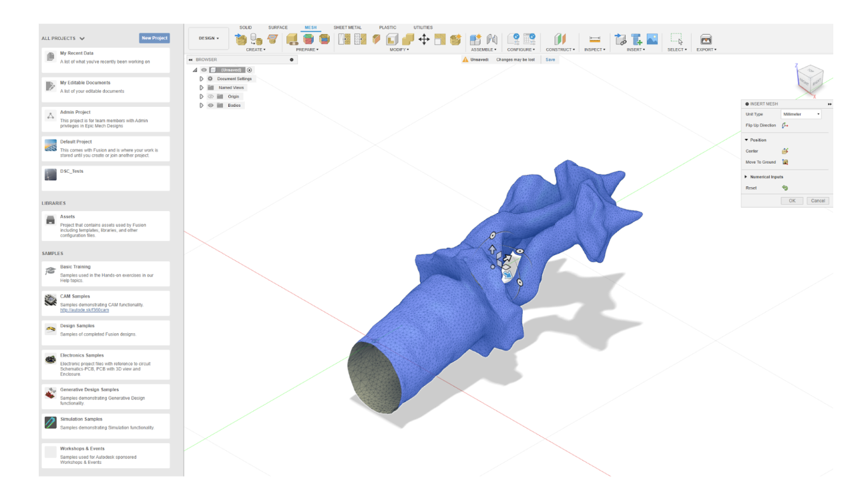Click OK in Insert Mesh dialog

point(792,200)
